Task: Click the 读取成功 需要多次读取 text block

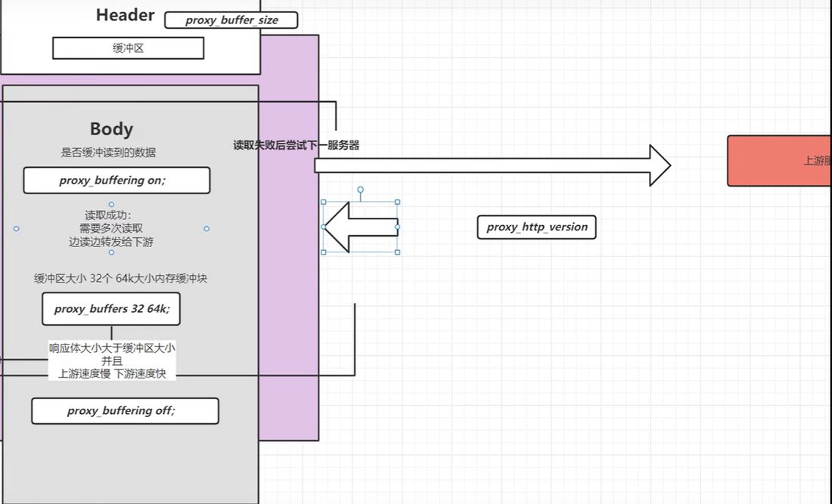Action: [111, 228]
